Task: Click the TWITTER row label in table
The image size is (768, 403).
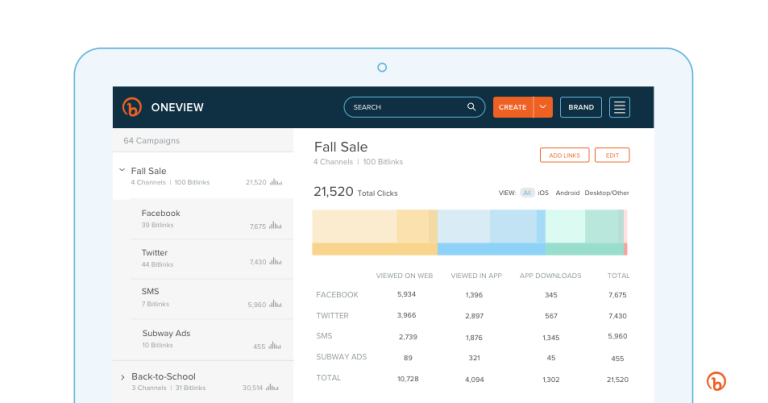Action: 333,316
